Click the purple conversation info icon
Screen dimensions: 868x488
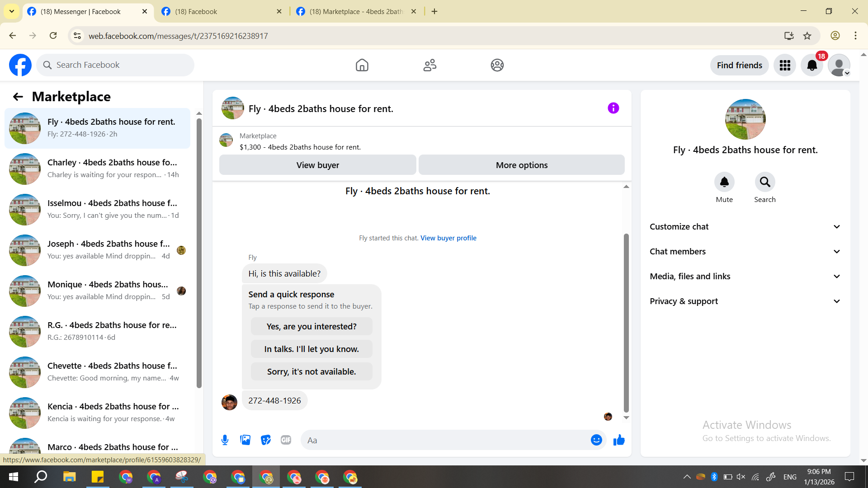point(613,108)
